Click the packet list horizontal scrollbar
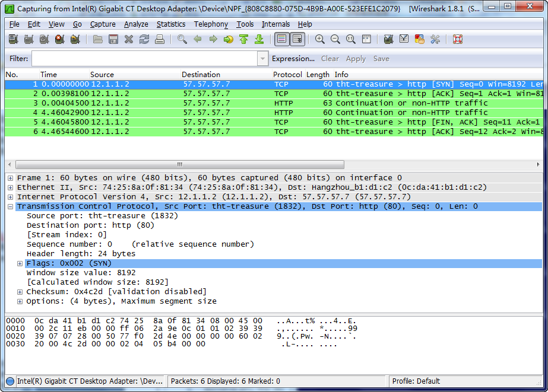Screen dimensions: 548x392 pyautogui.click(x=180, y=164)
